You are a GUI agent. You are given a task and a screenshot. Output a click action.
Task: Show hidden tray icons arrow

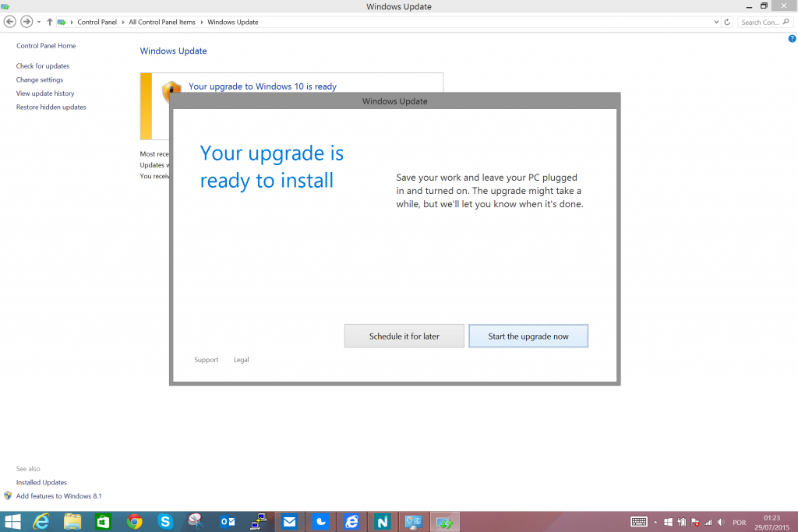coord(655,523)
